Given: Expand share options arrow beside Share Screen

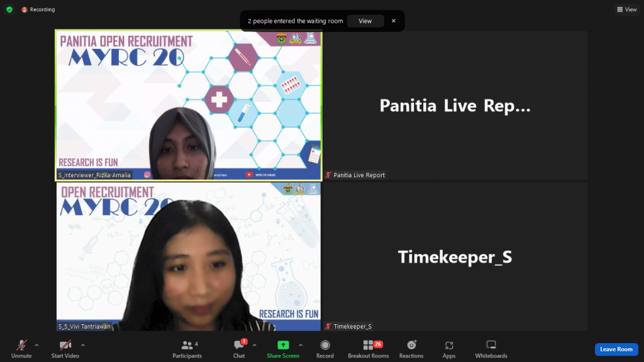Looking at the screenshot, I should 301,345.
